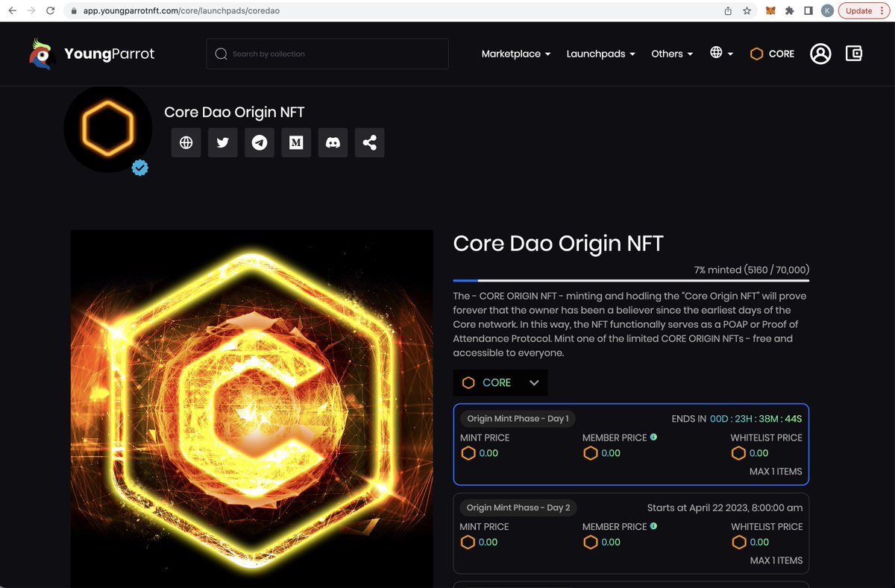Viewport: 895px width, 588px height.
Task: Click the browser back arrow
Action: 12,11
